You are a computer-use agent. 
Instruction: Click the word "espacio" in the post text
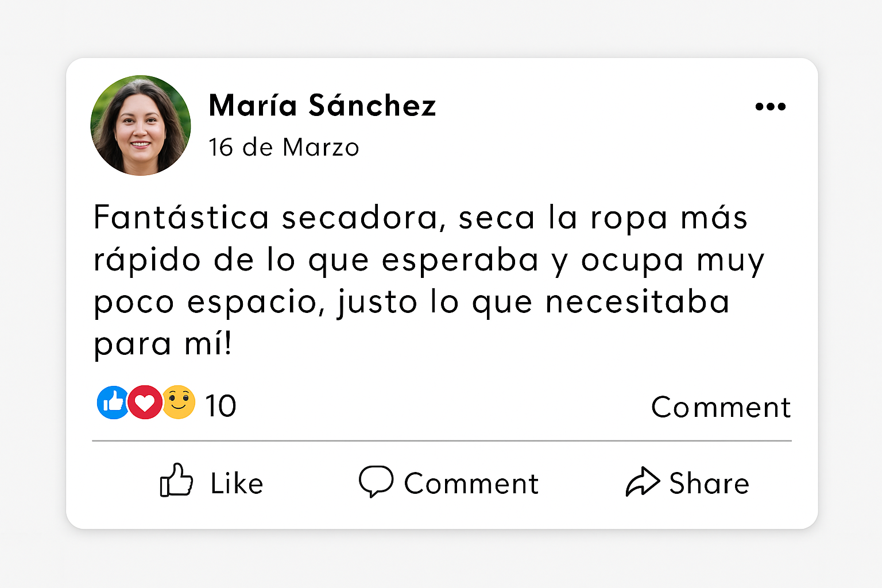(x=253, y=302)
